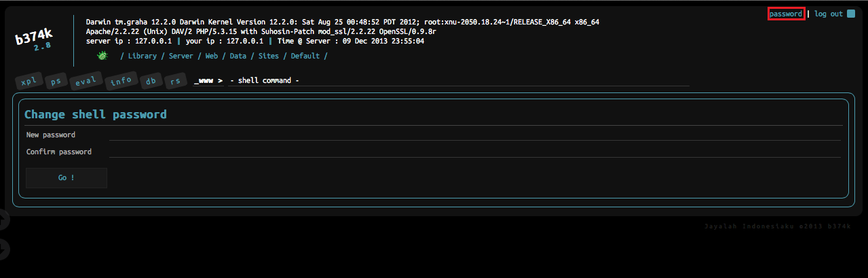Click the upper round arrow icon at left edge
This screenshot has width=868, height=278.
pyautogui.click(x=3, y=219)
